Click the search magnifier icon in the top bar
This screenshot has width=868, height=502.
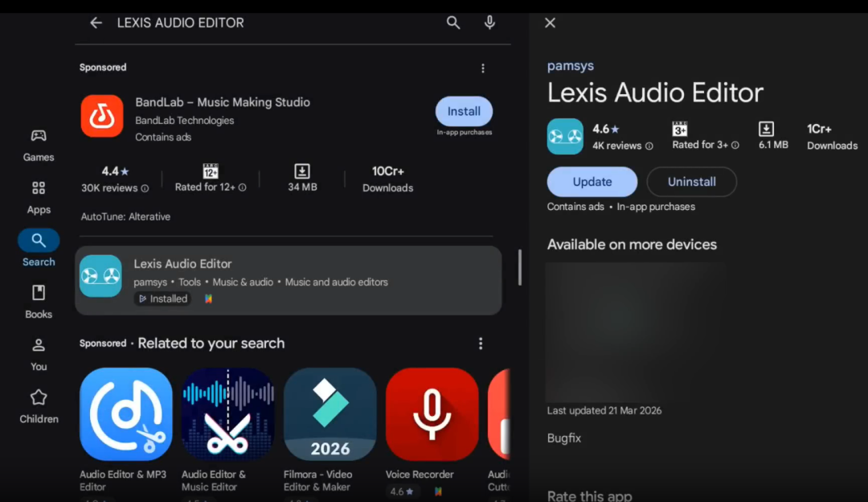pyautogui.click(x=452, y=23)
